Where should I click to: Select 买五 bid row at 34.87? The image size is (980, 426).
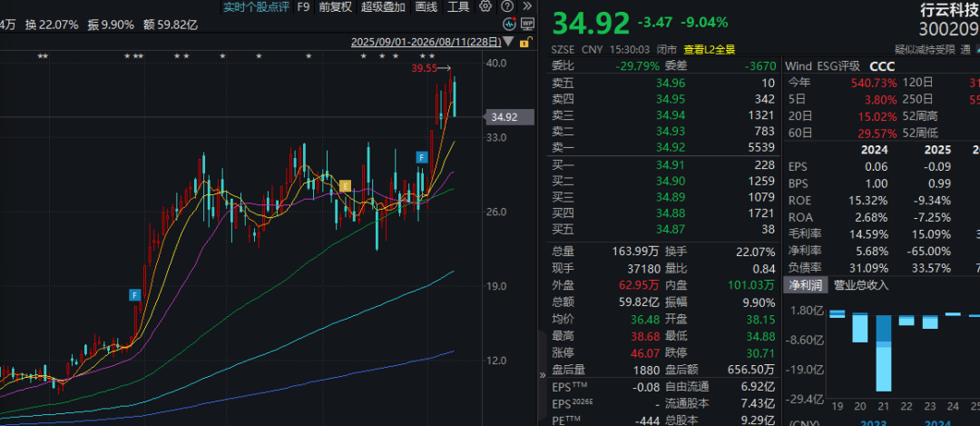tap(663, 230)
